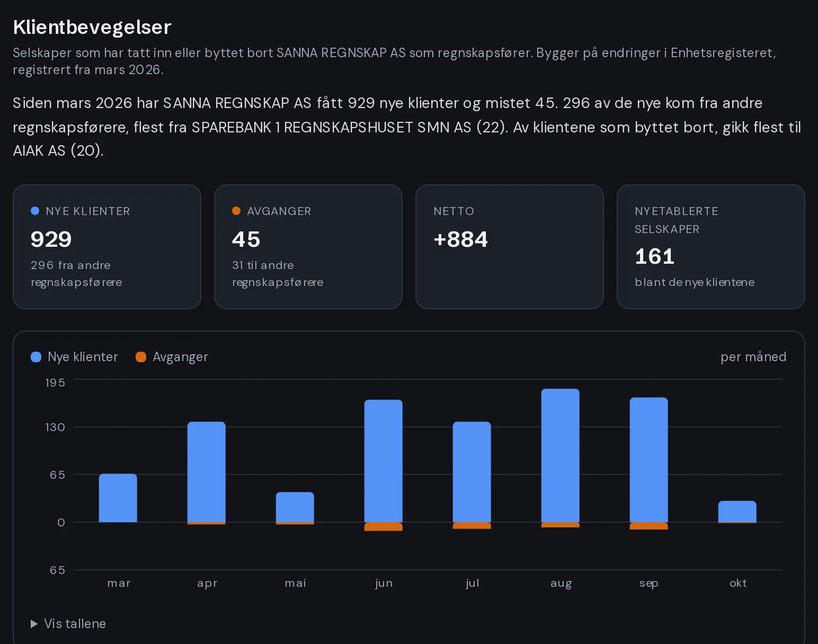Click the blue dot in the NYE KLIENTER card
Screen dimensions: 818x644
pos(35,211)
